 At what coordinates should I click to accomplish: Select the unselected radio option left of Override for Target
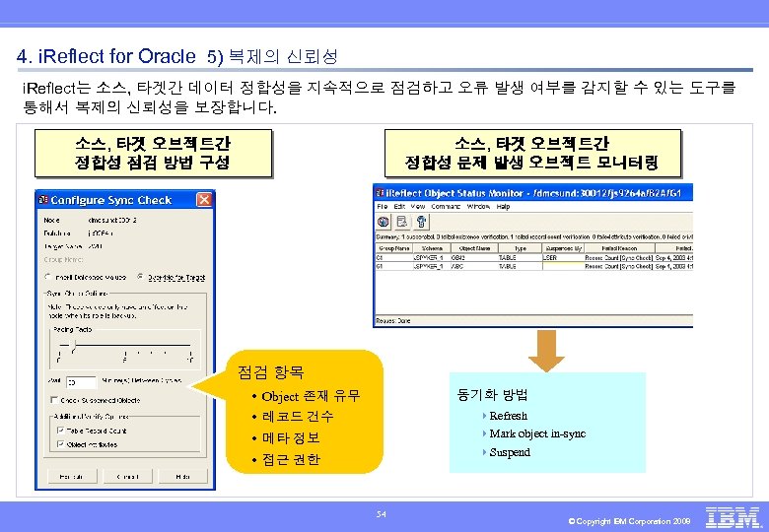tap(48, 277)
